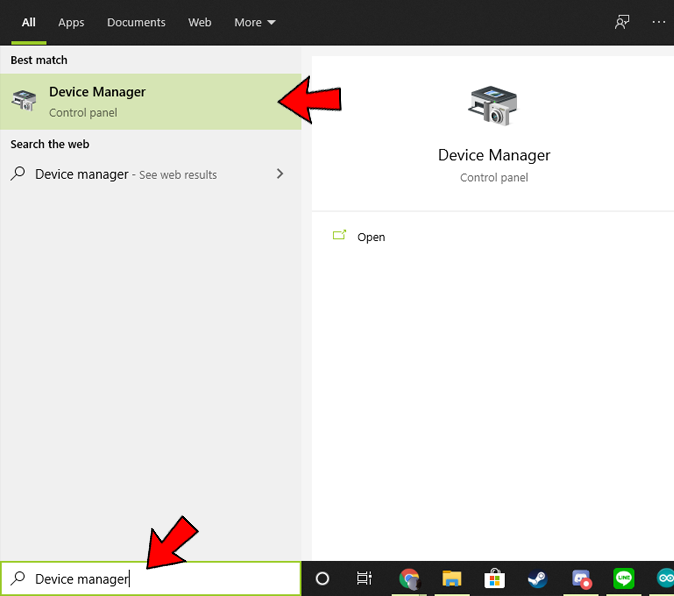Screen dimensions: 674x596
Task: Expand the More filter dropdown
Action: click(x=255, y=22)
